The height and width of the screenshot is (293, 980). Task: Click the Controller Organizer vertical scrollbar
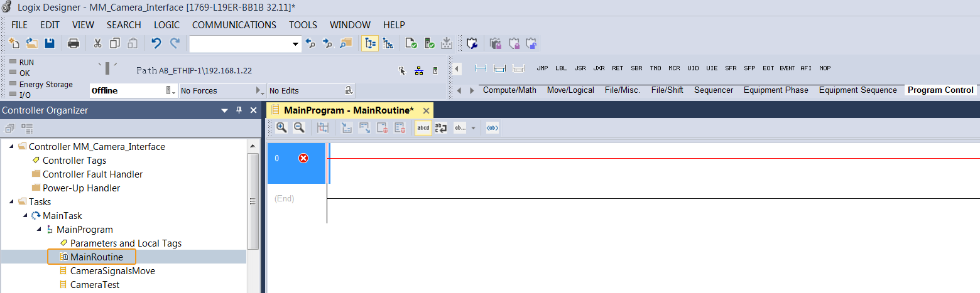coord(253,201)
